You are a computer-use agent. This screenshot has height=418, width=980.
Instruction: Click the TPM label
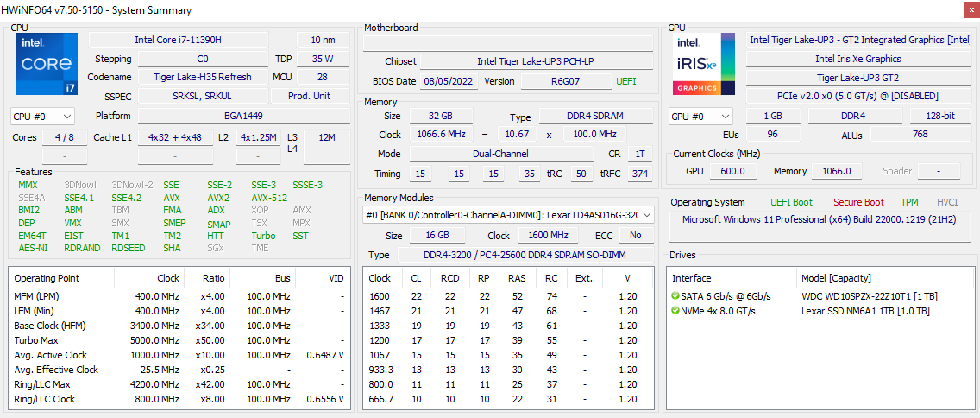click(x=909, y=202)
